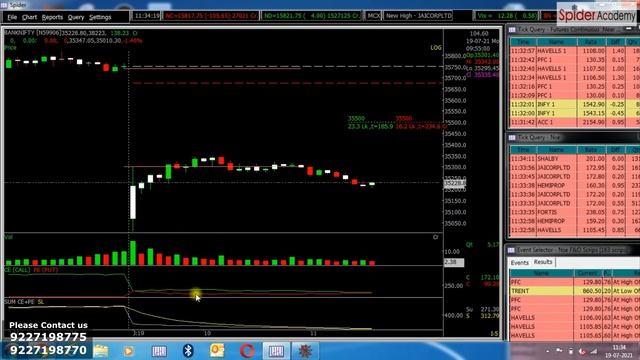Sort Futures tick table by Time column
The image size is (640, 360).
(x=523, y=42)
